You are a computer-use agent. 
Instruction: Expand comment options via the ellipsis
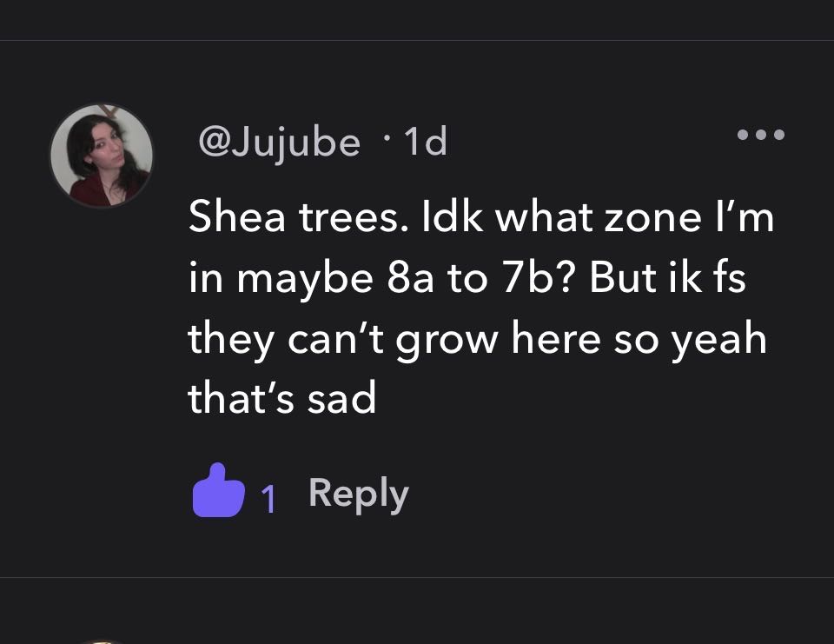pyautogui.click(x=761, y=135)
